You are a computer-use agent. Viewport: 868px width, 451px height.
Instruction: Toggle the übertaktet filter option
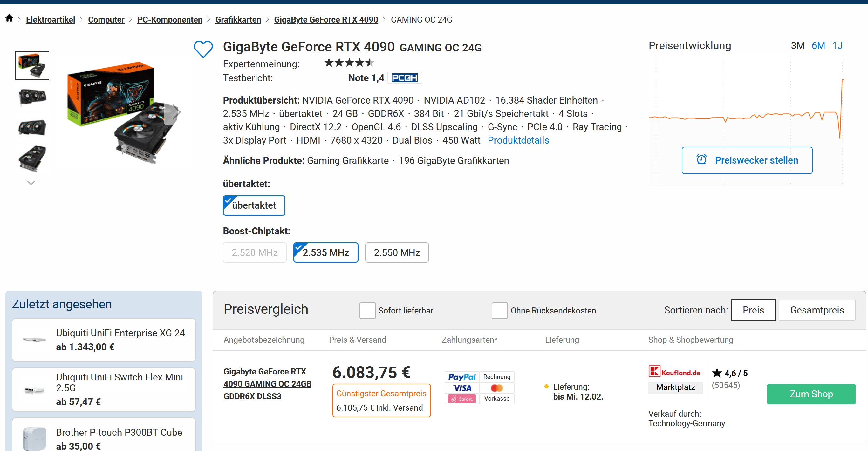(x=254, y=205)
